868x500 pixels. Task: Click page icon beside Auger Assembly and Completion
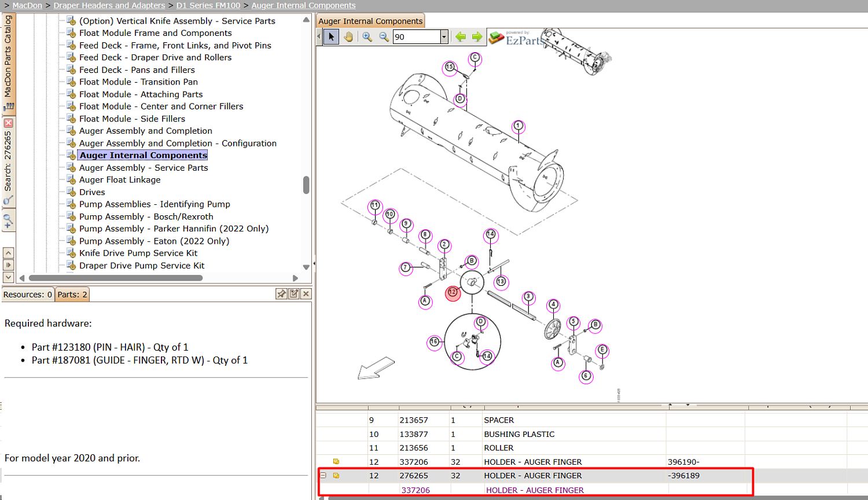point(71,131)
